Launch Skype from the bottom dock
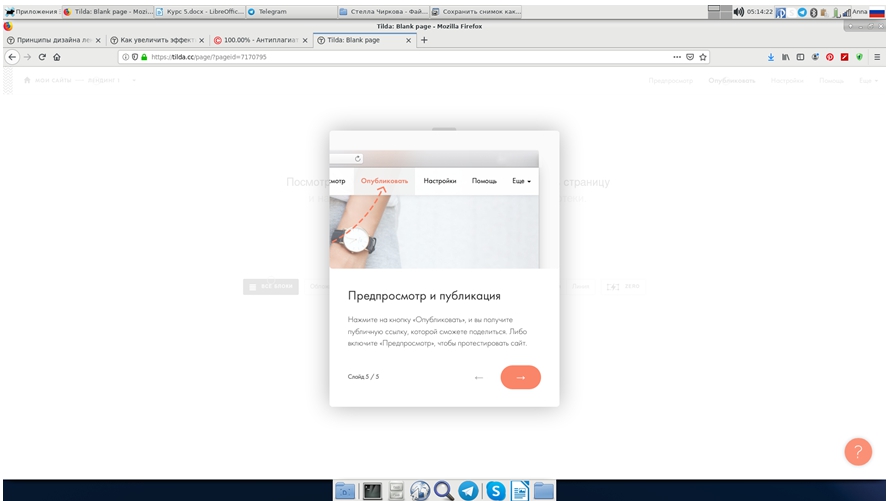Viewport: 888px width, 501px height. point(494,490)
